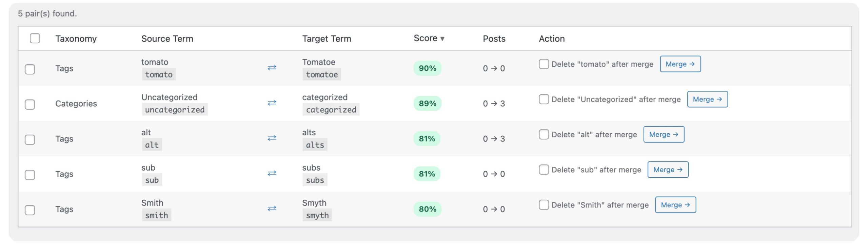The image size is (868, 244).
Task: Merge tomato into Tomatoe
Action: (x=680, y=64)
